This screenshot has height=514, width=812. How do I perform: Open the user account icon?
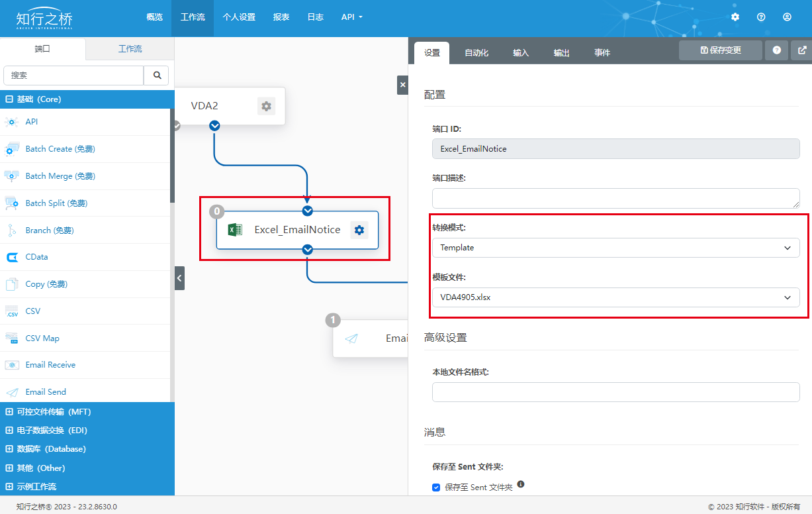(787, 17)
